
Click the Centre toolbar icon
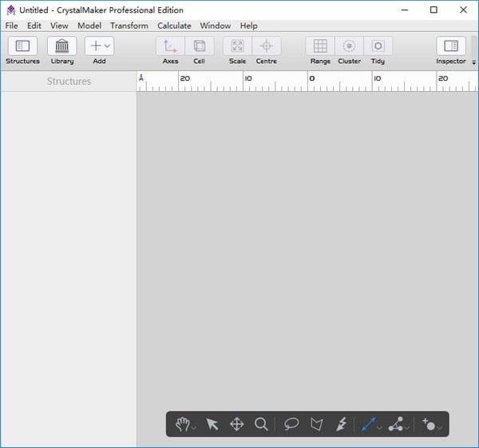pos(267,46)
